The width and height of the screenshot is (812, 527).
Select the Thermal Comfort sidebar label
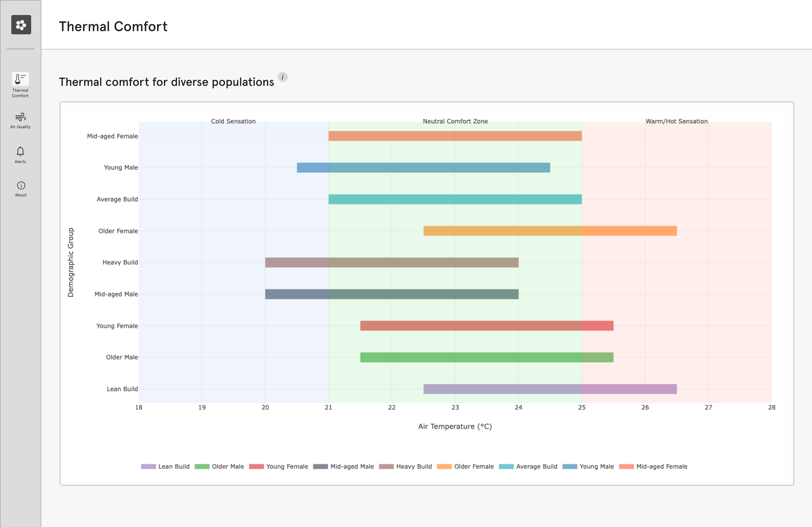20,93
